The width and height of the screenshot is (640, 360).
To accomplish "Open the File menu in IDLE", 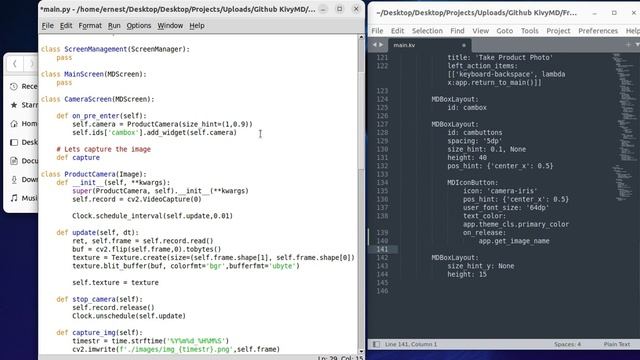I will point(48,26).
